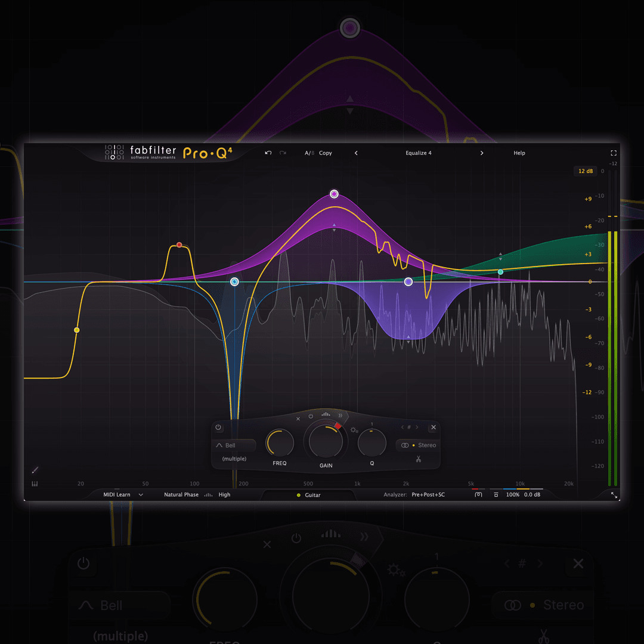Undo the last EQ change
This screenshot has height=644, width=644.
click(x=268, y=153)
